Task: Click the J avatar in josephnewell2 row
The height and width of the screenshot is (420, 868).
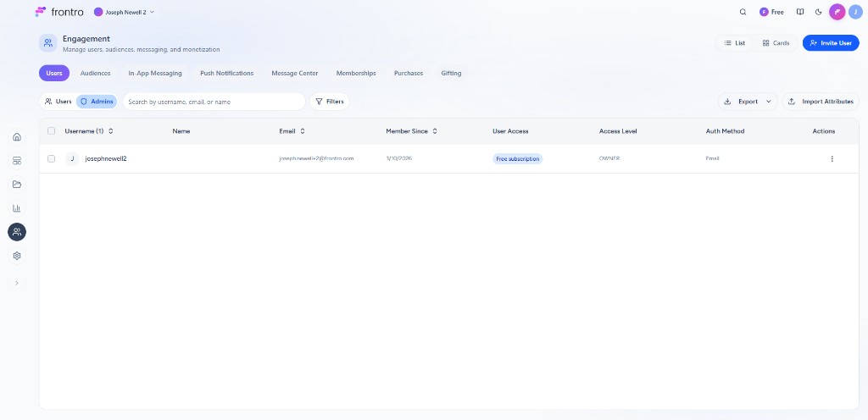Action: [x=72, y=158]
